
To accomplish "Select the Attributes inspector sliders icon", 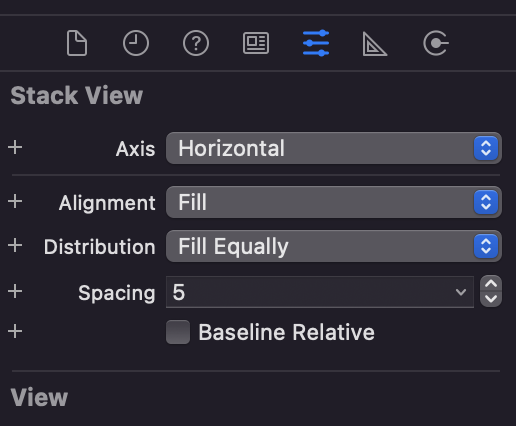I will point(316,43).
